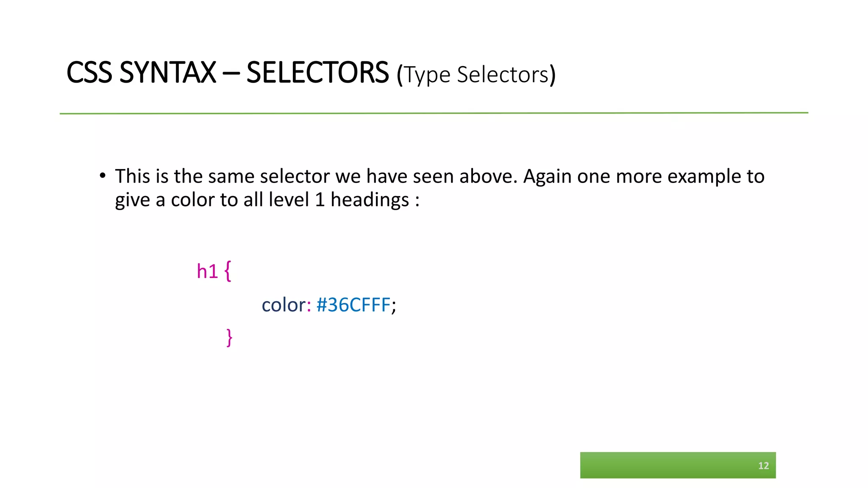Click the semicolon after #36CFFF
Screen dimensions: 868x488
pyautogui.click(x=394, y=307)
